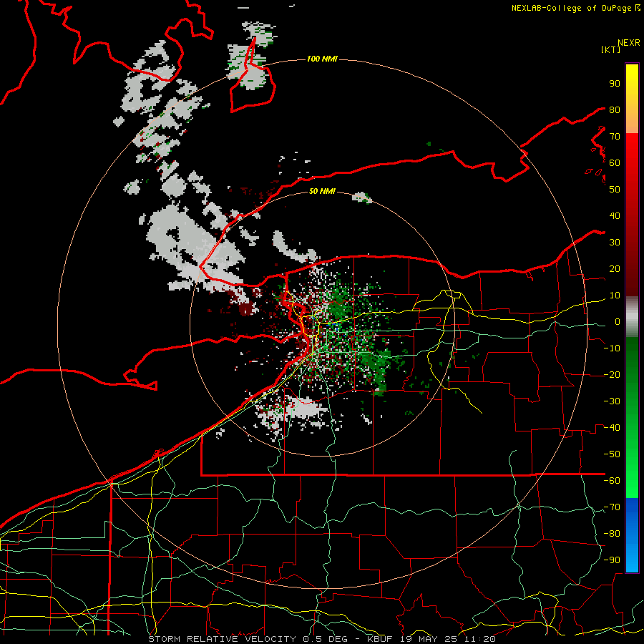Click the -50 value on the velocity scale
Image resolution: width=644 pixels, height=644 pixels.
click(612, 454)
